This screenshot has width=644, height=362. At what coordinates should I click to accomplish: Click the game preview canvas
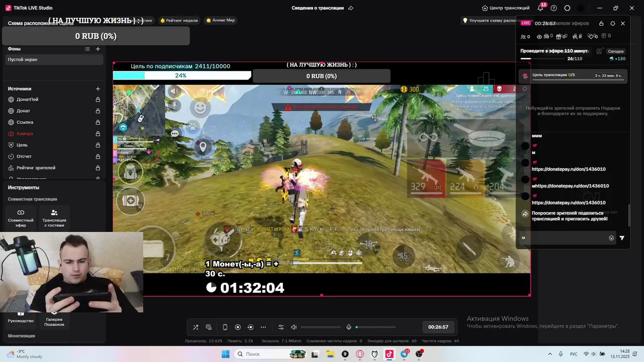[x=321, y=178]
